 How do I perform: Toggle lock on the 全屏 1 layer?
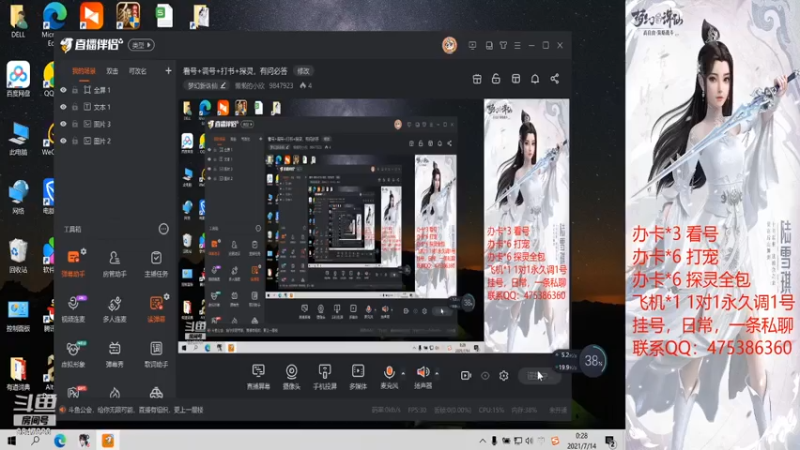point(75,90)
